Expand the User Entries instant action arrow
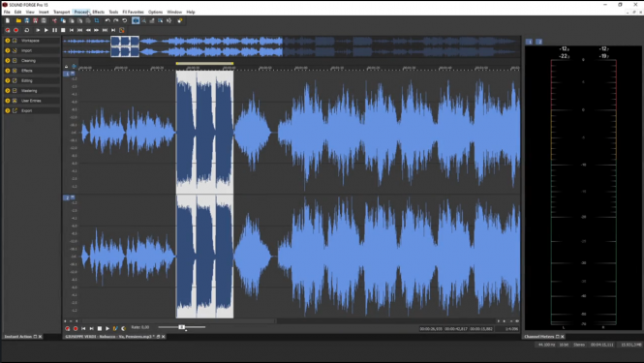Viewport: 644px width, 363px height. tap(8, 101)
